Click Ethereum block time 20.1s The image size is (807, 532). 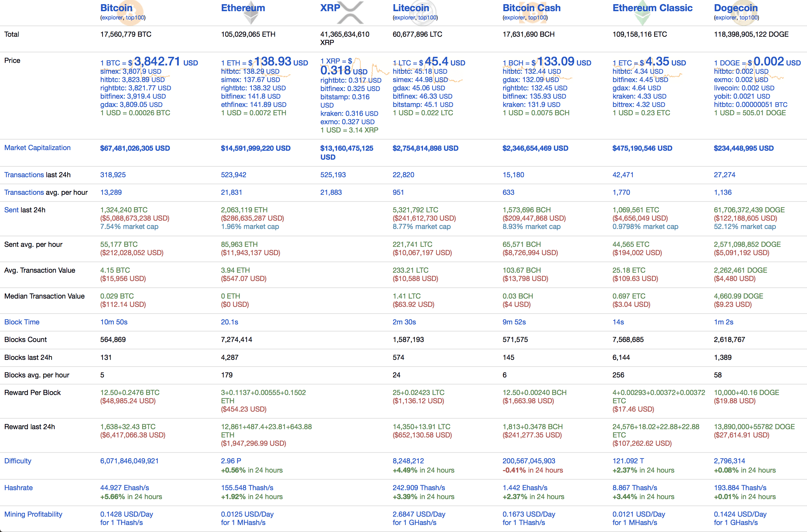click(x=229, y=322)
